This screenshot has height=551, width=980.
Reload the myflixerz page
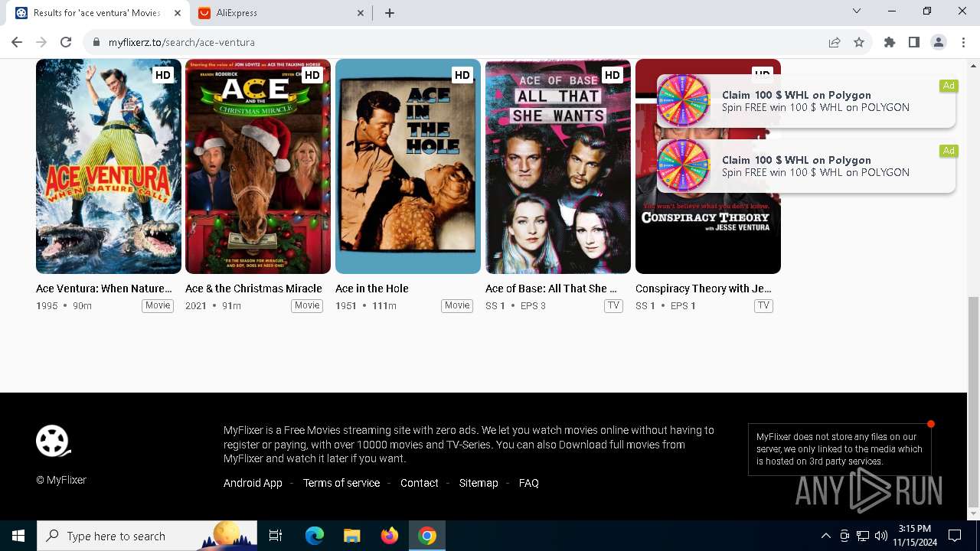click(66, 42)
